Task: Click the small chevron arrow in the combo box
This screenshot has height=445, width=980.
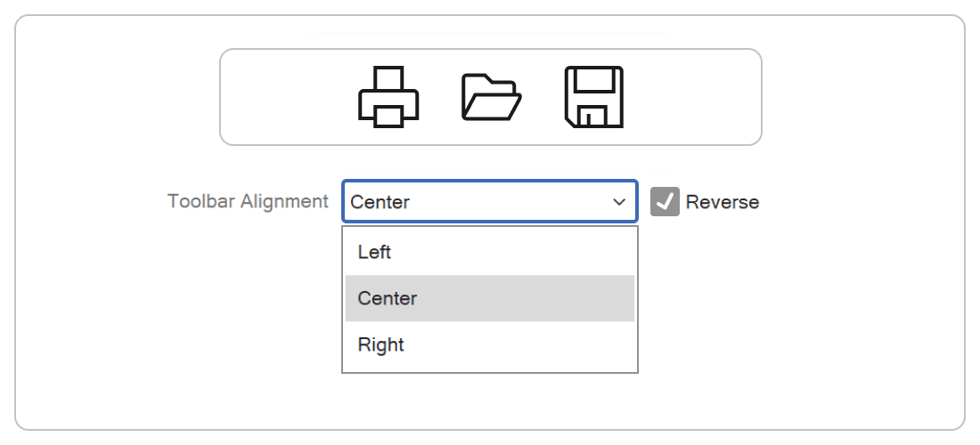Action: (x=619, y=202)
